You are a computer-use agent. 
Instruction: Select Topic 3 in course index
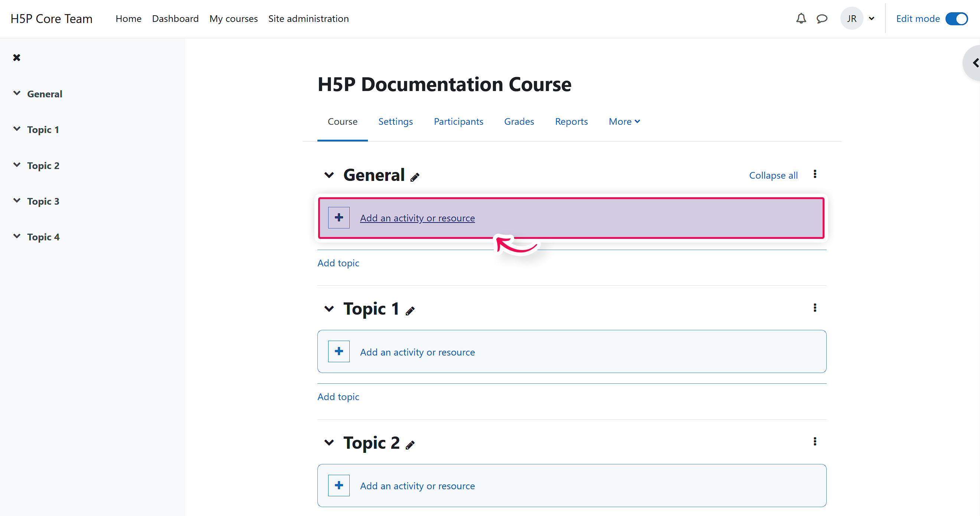coord(43,201)
